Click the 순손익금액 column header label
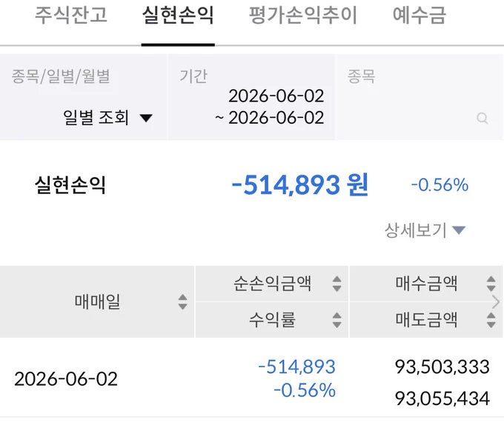This screenshot has width=504, height=434. point(272,284)
